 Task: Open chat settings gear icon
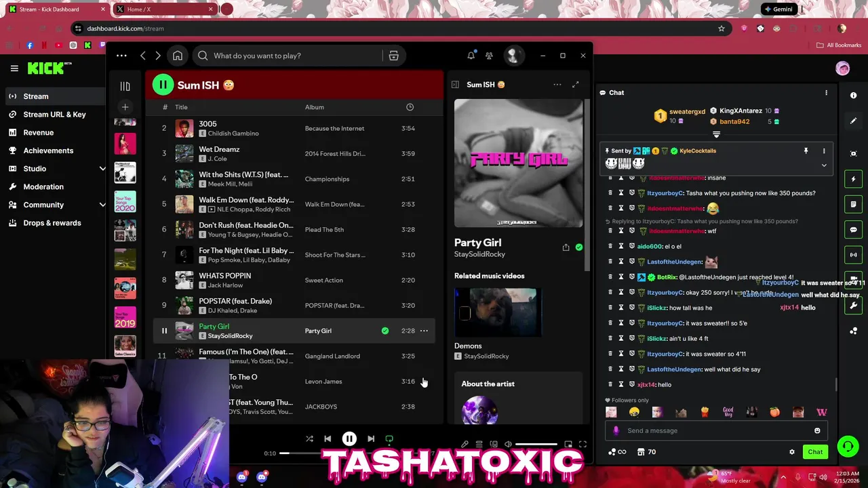tap(791, 452)
